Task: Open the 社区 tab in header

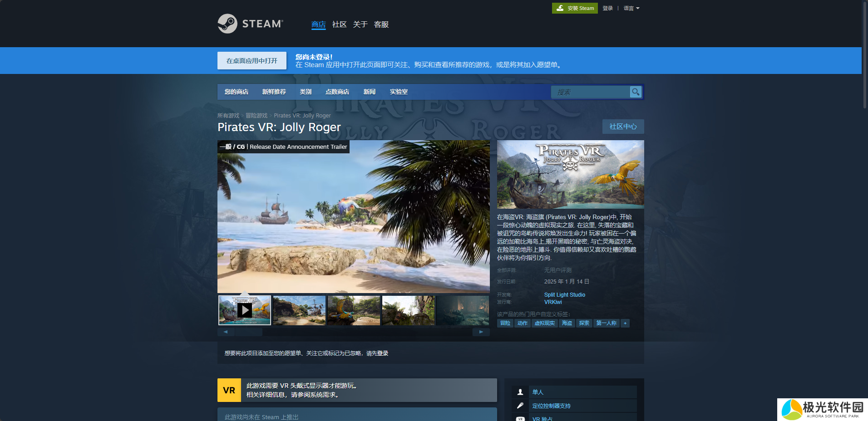Action: click(339, 24)
